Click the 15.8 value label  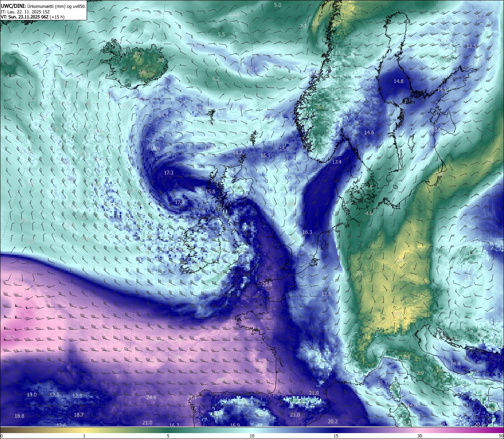(x=211, y=191)
